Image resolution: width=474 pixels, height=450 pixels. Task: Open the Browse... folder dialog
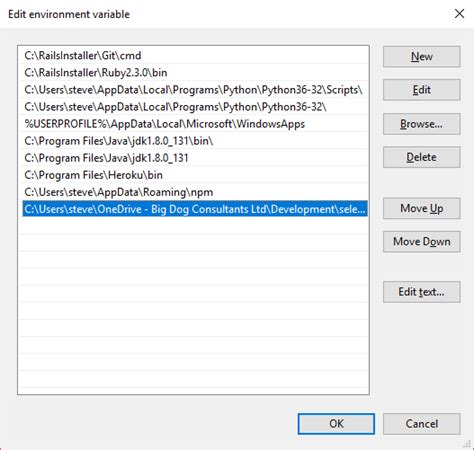422,124
